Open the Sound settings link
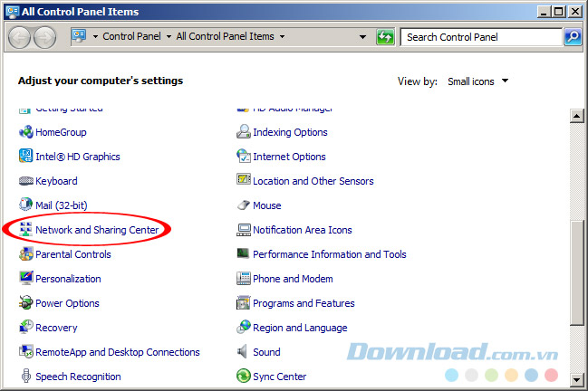The height and width of the screenshot is (391, 588). (266, 352)
